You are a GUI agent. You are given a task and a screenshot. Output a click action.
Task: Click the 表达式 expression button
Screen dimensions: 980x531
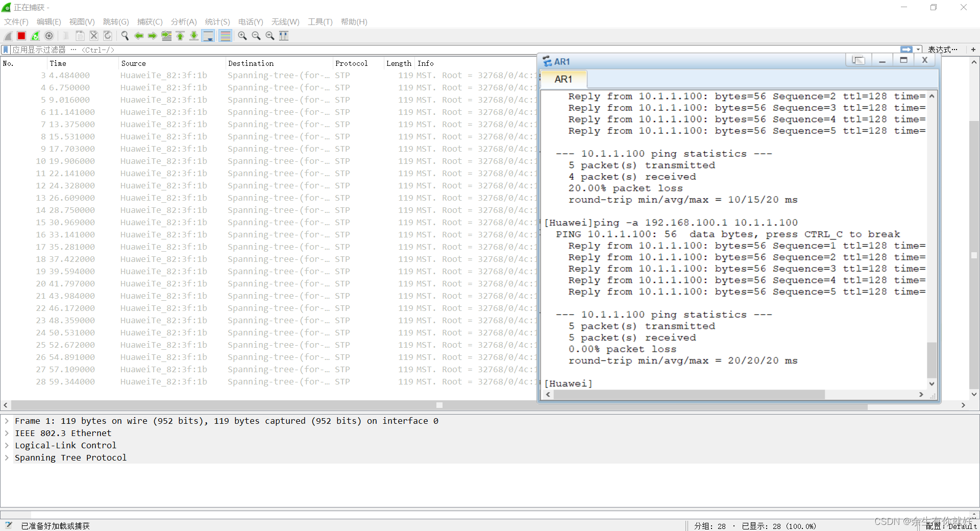[x=942, y=50]
